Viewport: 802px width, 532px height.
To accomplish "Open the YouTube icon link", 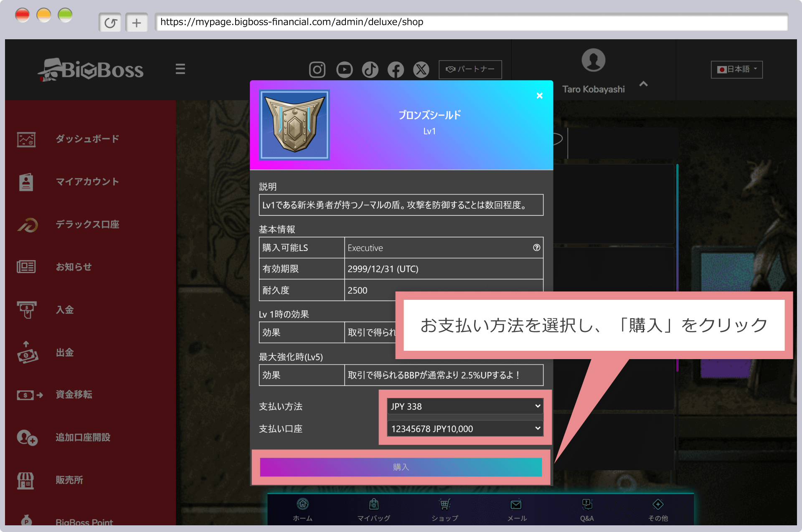I will 344,69.
